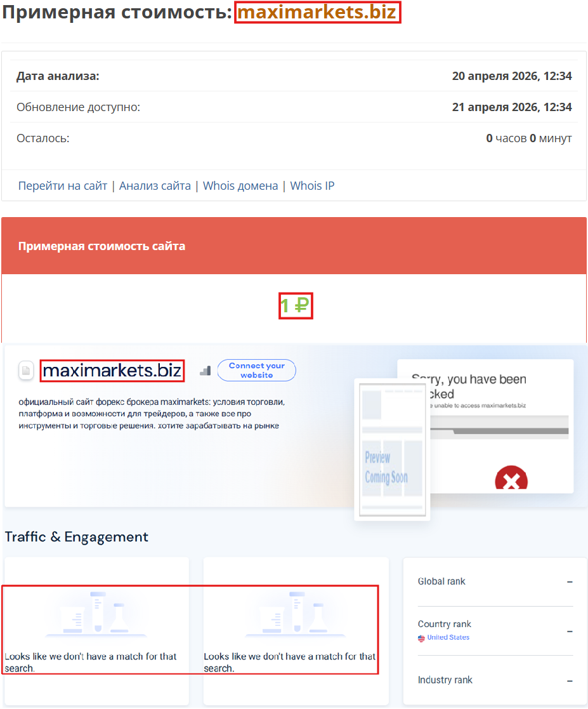The height and width of the screenshot is (709, 588).
Task: Click the "Обновление доступно:" label
Action: [x=78, y=107]
